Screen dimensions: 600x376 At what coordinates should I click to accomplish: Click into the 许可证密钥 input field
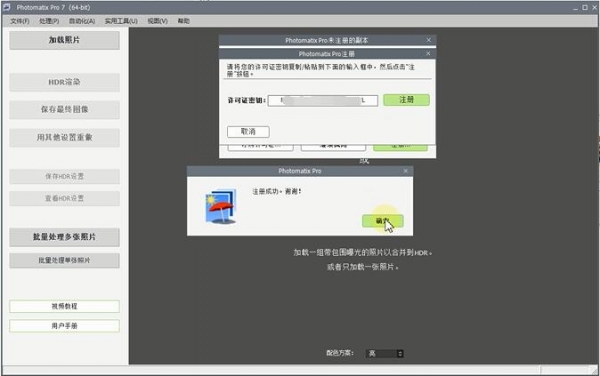323,101
